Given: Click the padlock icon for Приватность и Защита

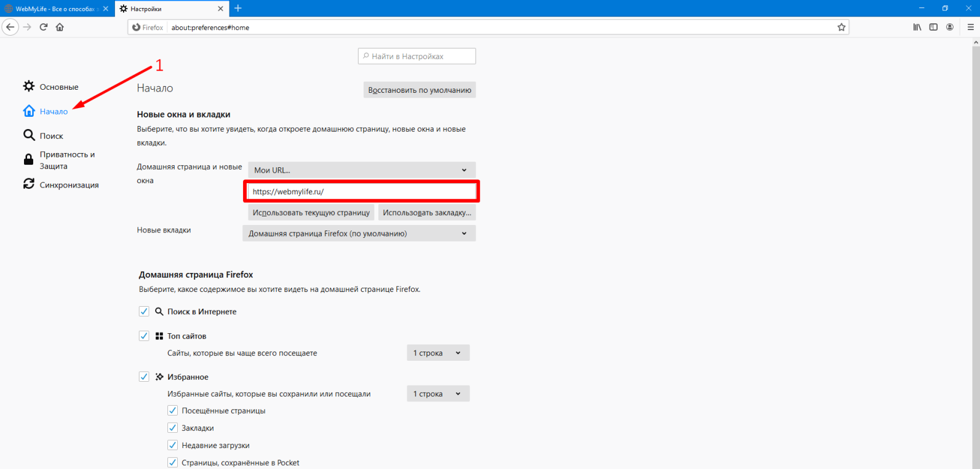Looking at the screenshot, I should (x=28, y=160).
